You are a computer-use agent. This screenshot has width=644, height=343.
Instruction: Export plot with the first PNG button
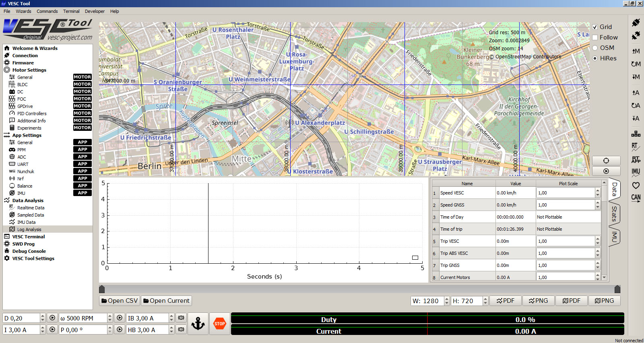tap(539, 301)
